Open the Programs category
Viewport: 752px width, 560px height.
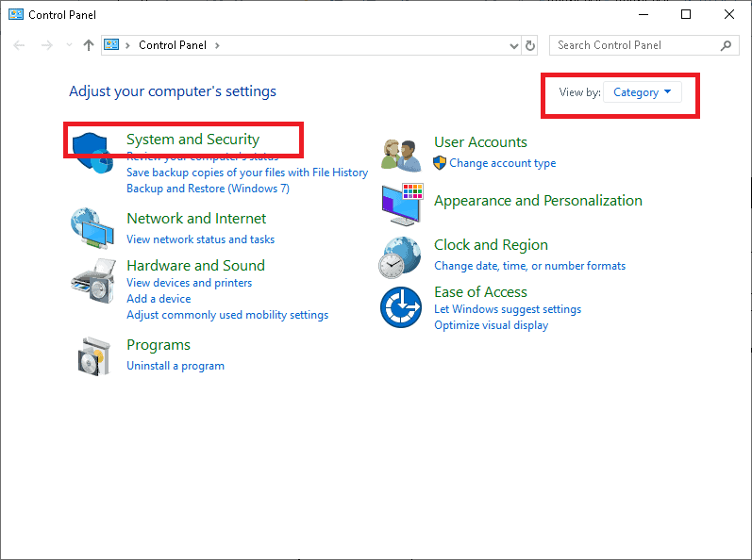click(x=159, y=345)
